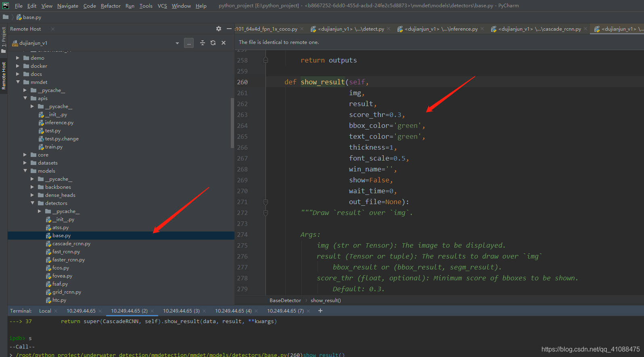Expand the demo folder

point(18,58)
